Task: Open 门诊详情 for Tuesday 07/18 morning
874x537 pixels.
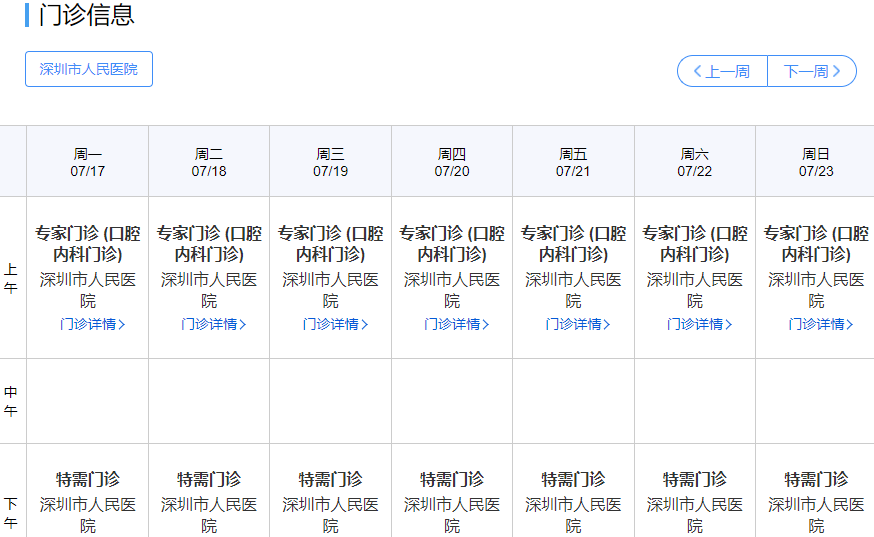Action: [x=213, y=324]
